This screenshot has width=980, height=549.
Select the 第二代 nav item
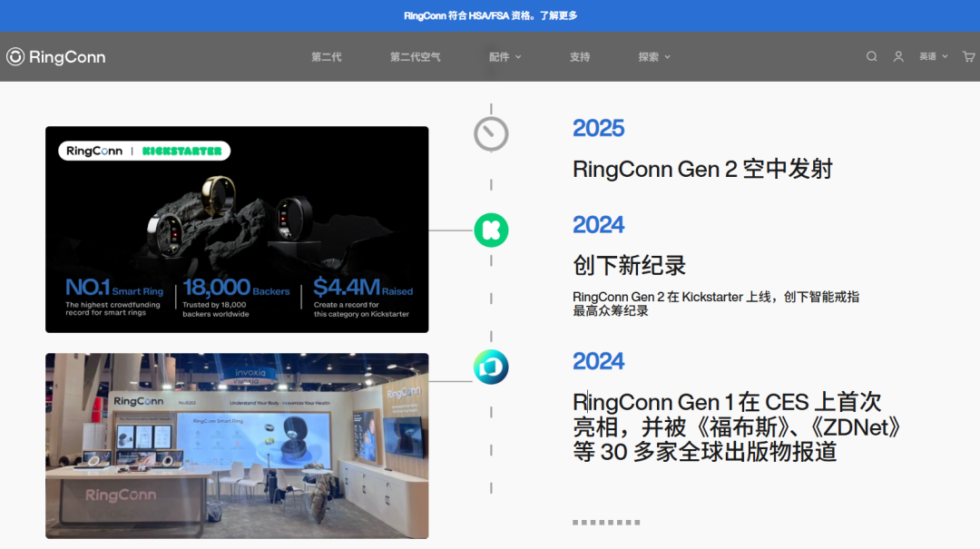click(x=325, y=56)
